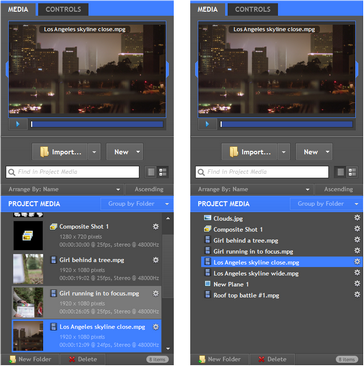
Task: Open the Import dropdown arrow in left panel
Action: click(94, 152)
